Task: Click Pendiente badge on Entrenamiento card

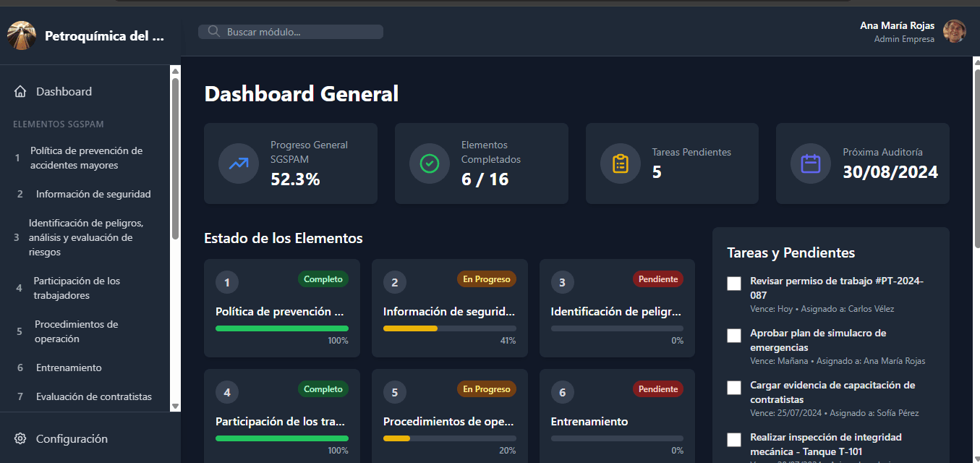Action: pyautogui.click(x=658, y=389)
